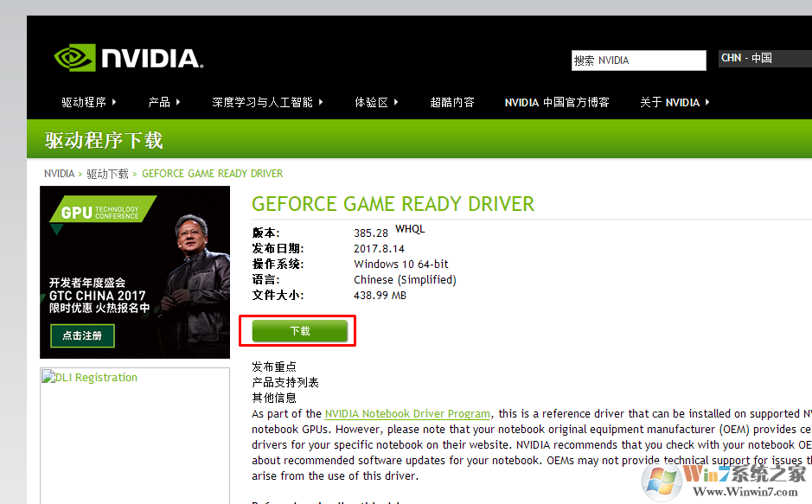The height and width of the screenshot is (504, 812).
Task: Click GEFORCE GAME READY DRIVER breadcrumb
Action: (x=213, y=174)
